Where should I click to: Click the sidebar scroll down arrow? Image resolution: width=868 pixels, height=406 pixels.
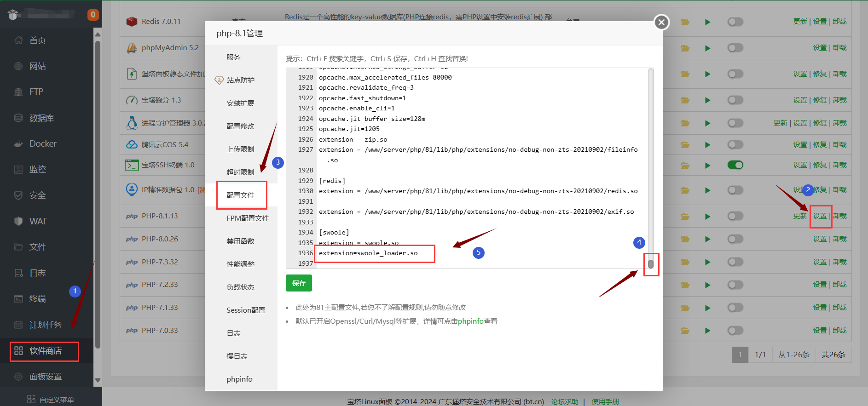tap(98, 380)
